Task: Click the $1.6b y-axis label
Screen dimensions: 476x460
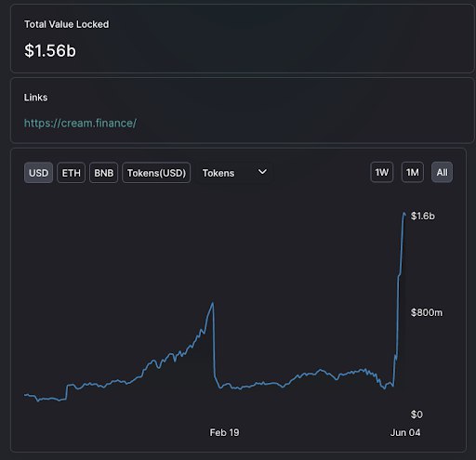Action: pyautogui.click(x=423, y=216)
